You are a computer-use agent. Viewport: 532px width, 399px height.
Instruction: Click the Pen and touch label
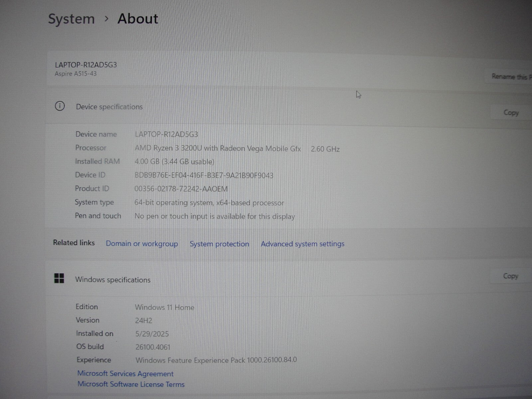click(x=98, y=216)
